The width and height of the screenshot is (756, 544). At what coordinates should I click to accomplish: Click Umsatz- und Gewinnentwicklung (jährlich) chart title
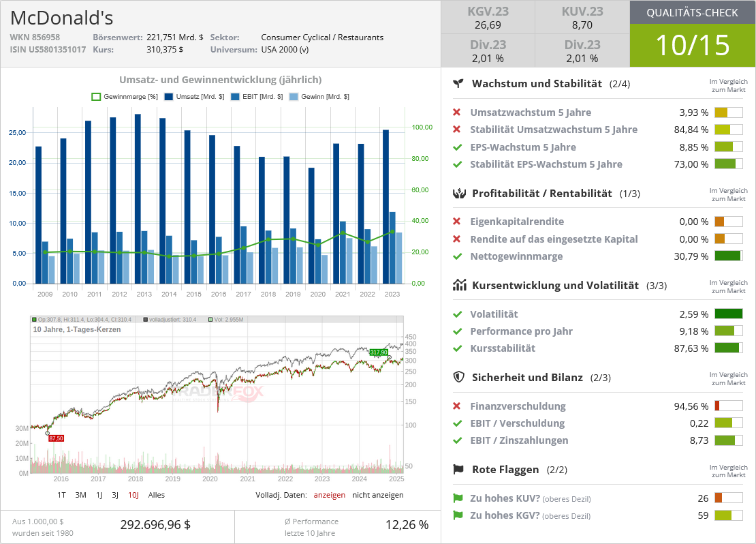[x=221, y=80]
